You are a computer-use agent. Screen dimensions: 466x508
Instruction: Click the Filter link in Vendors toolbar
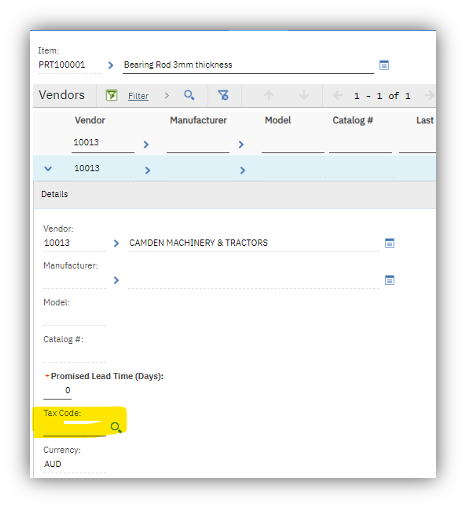pos(138,96)
